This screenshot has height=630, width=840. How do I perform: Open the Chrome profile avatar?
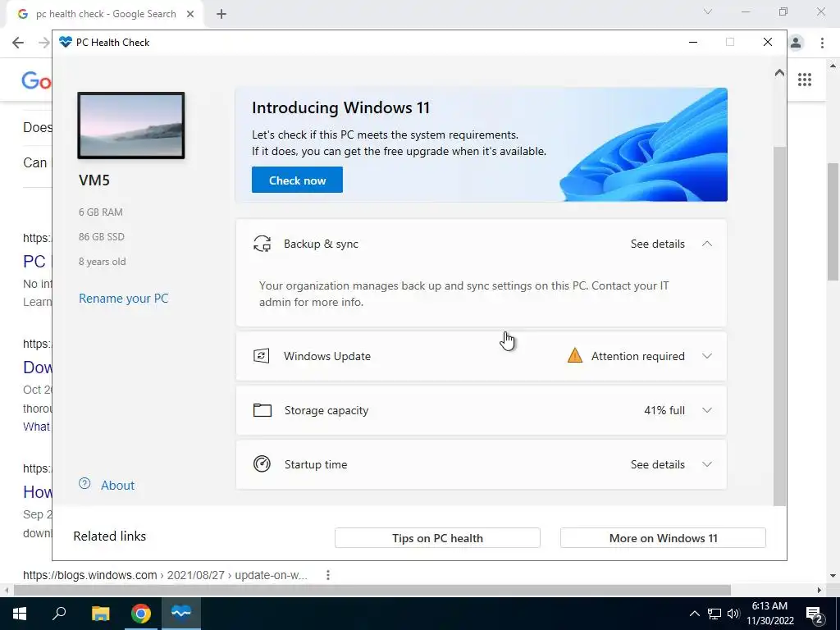tap(796, 43)
